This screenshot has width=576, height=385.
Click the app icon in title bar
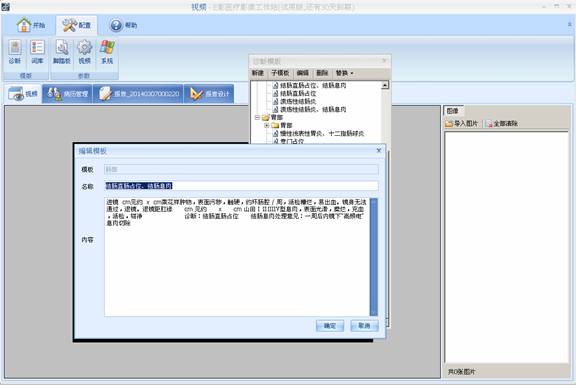tap(5, 6)
